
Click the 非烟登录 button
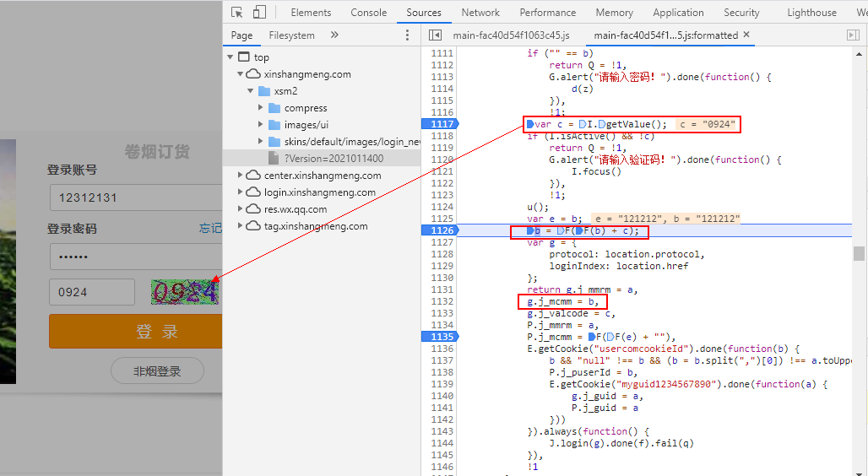pos(157,371)
